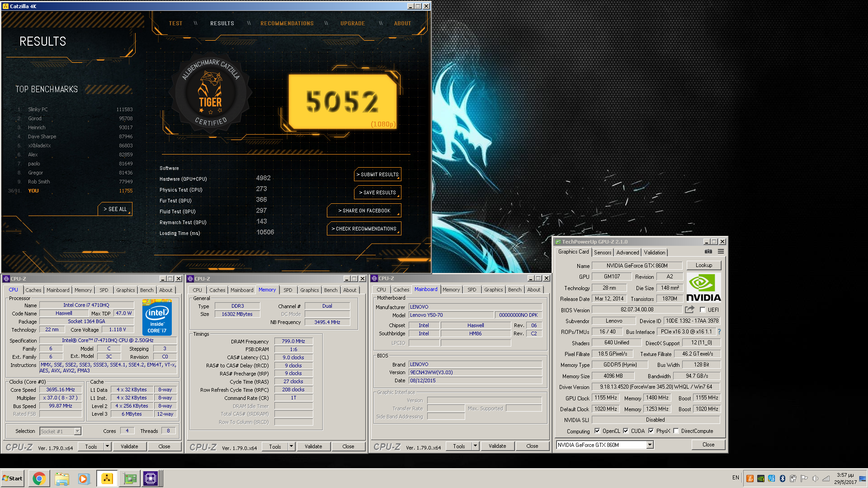Viewport: 868px width, 488px height.
Task: Toggle the UEFI checkbox in GPU-Z
Action: 703,310
